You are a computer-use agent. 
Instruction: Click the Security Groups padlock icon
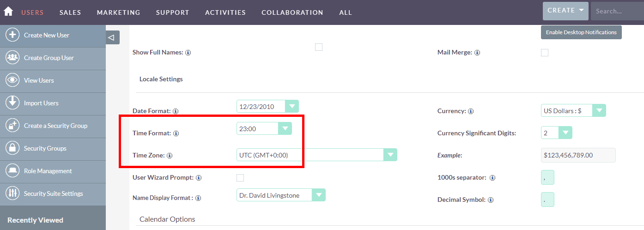click(x=12, y=148)
